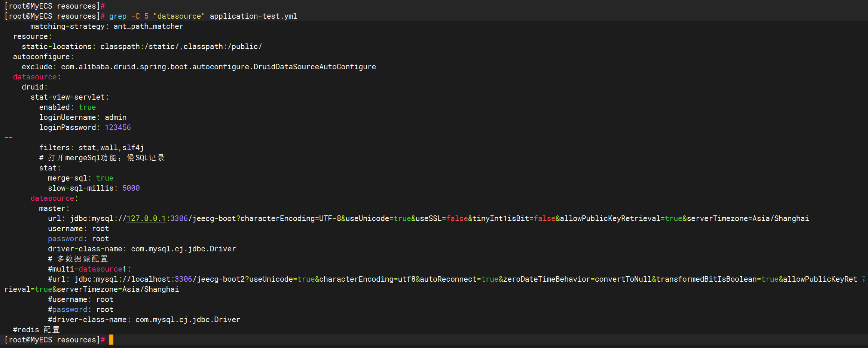Click merge-sql: true line
The width and height of the screenshot is (868, 348).
pyautogui.click(x=80, y=178)
